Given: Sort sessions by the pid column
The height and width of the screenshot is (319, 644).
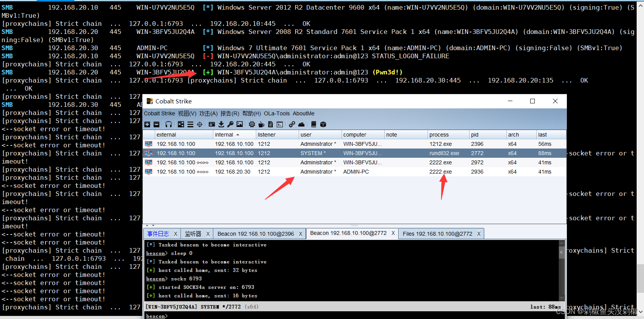Looking at the screenshot, I should [x=488, y=135].
